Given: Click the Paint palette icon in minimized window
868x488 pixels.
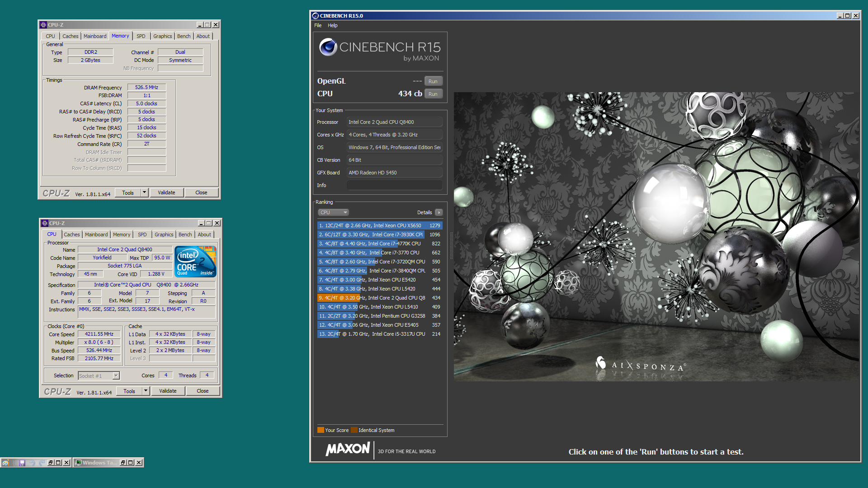Looking at the screenshot, I should coord(5,463).
